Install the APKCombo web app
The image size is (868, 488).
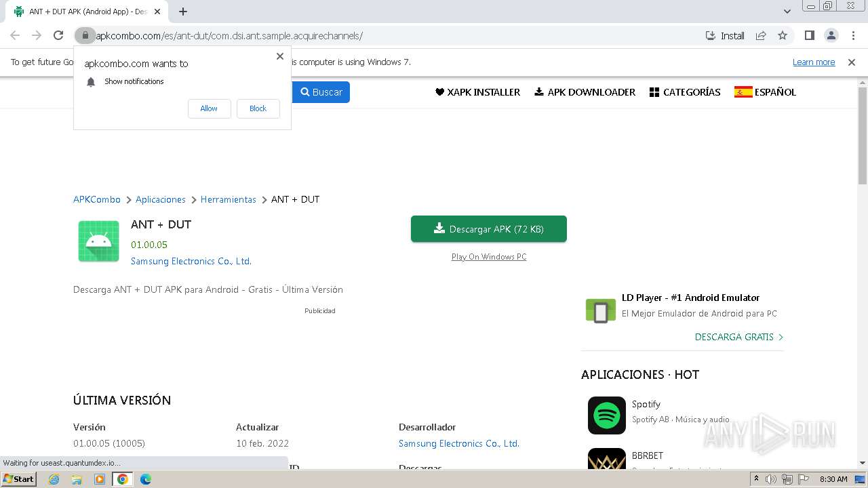(725, 35)
